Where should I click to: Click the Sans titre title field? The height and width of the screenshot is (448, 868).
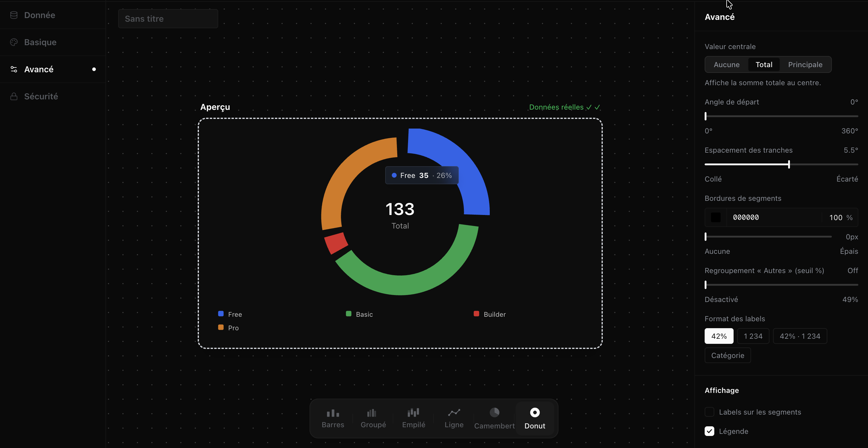tap(168, 19)
